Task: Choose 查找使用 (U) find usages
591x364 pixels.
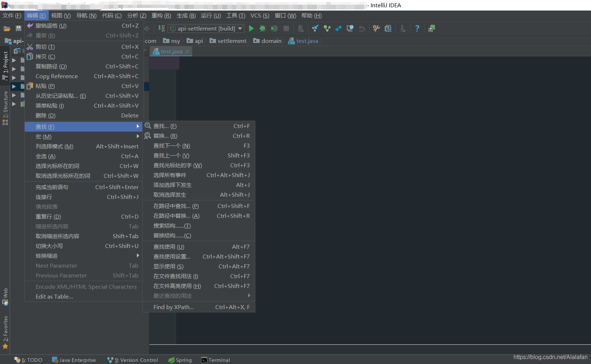Action: tap(199, 247)
